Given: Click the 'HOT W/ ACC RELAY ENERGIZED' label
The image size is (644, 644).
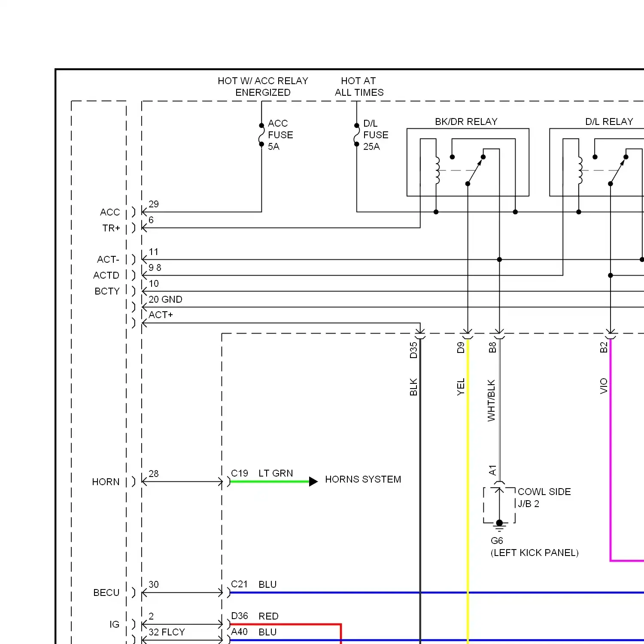Looking at the screenshot, I should (x=263, y=87).
